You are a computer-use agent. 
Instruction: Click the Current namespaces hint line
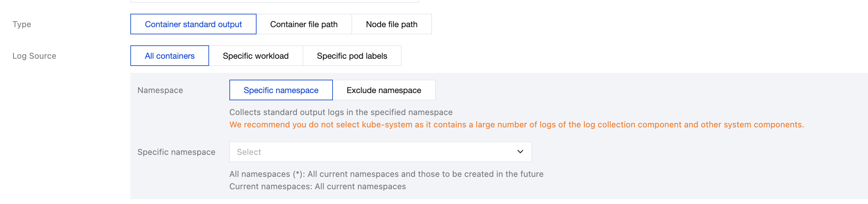click(317, 186)
